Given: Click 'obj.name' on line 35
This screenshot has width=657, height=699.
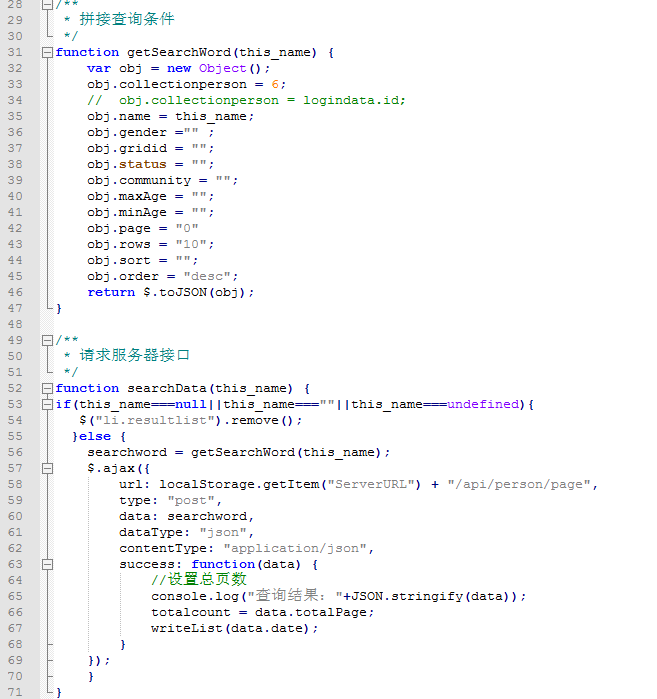Looking at the screenshot, I should coord(119,117).
